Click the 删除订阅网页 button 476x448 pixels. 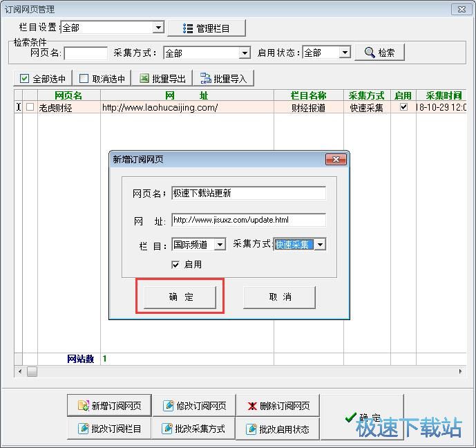pyautogui.click(x=278, y=405)
